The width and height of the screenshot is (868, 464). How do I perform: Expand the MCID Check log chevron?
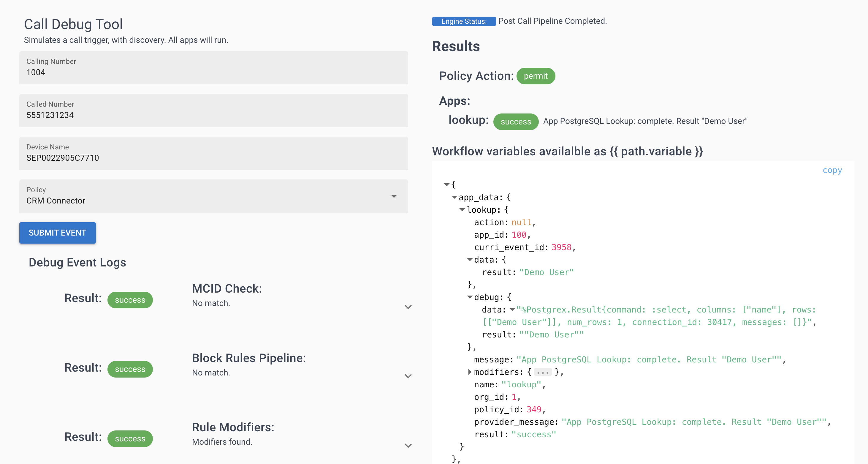(x=408, y=307)
